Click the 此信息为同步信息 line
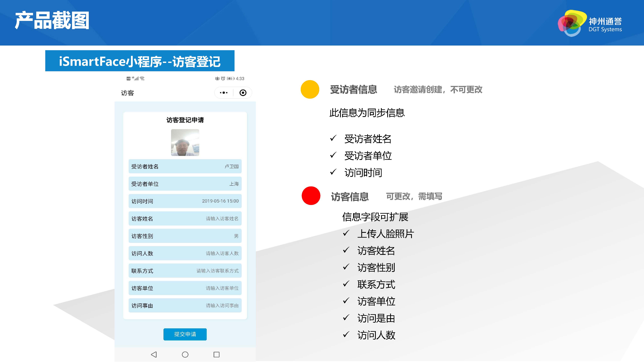The height and width of the screenshot is (362, 644). point(367,113)
